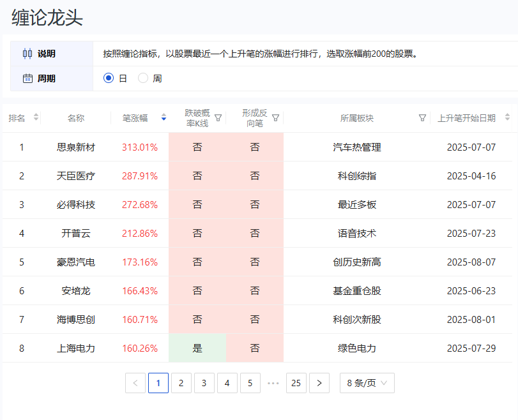Open the filter funnel on 跌破概率K线 column

pyautogui.click(x=218, y=117)
